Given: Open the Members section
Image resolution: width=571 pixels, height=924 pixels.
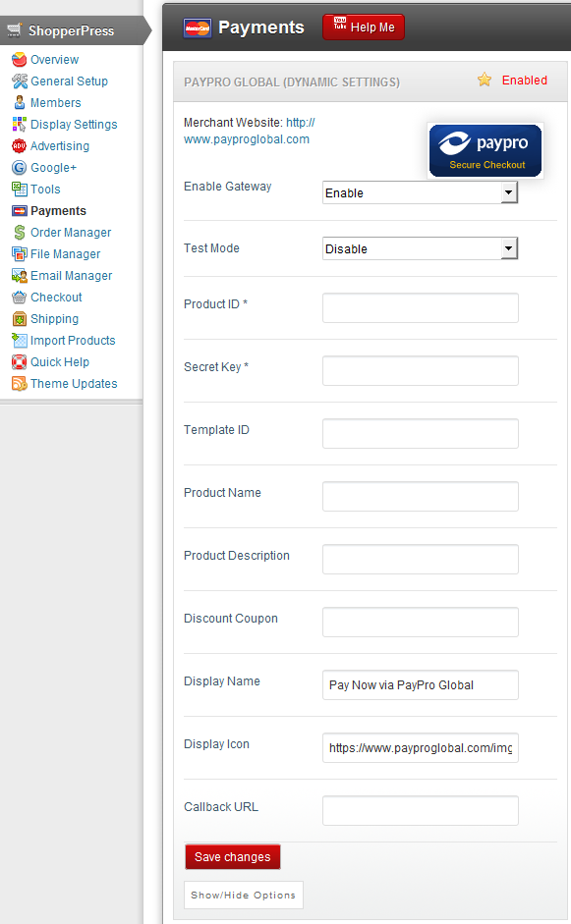Looking at the screenshot, I should (x=55, y=102).
